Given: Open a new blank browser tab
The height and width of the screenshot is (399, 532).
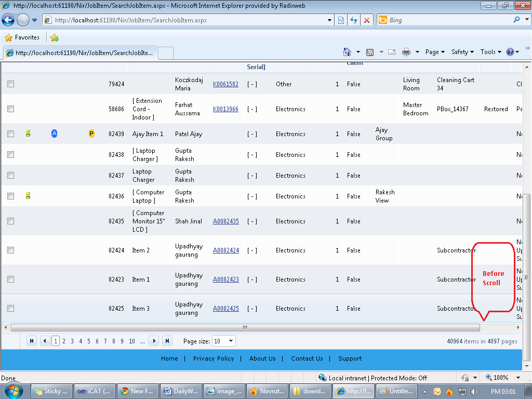Looking at the screenshot, I should (166, 54).
